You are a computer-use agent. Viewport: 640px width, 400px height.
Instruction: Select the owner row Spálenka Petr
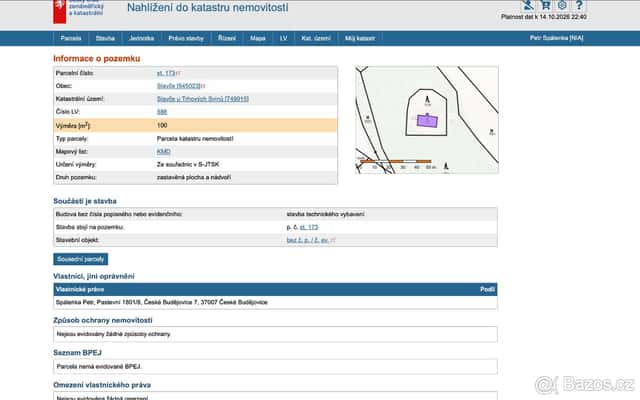click(275, 302)
